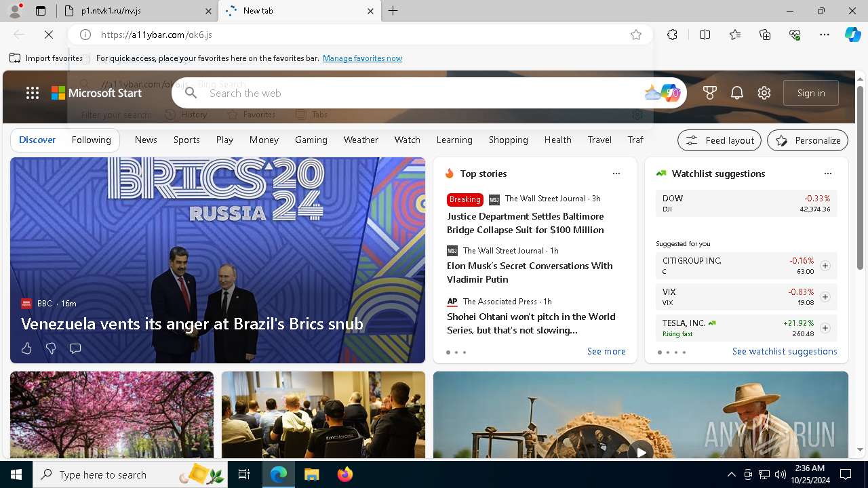Image resolution: width=868 pixels, height=488 pixels.
Task: Close the New tab tab
Action: (x=370, y=11)
